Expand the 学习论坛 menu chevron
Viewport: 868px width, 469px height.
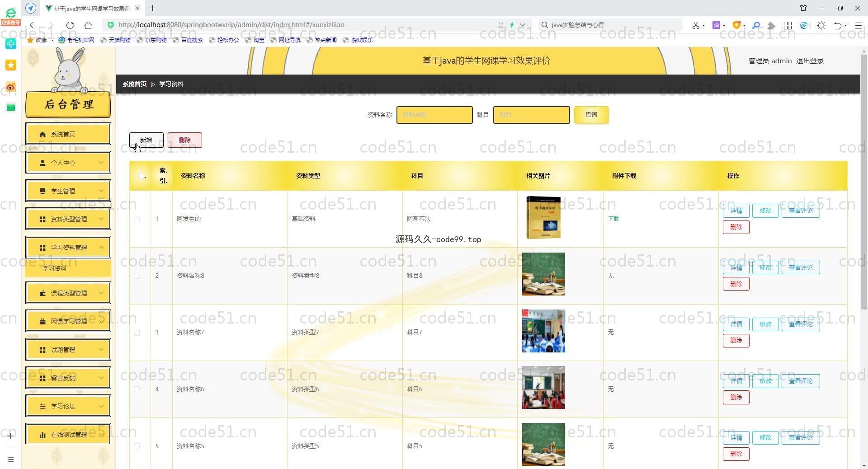(x=101, y=406)
